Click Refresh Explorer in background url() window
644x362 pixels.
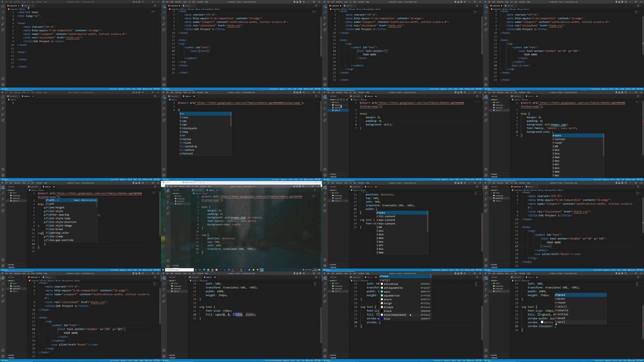[344, 100]
